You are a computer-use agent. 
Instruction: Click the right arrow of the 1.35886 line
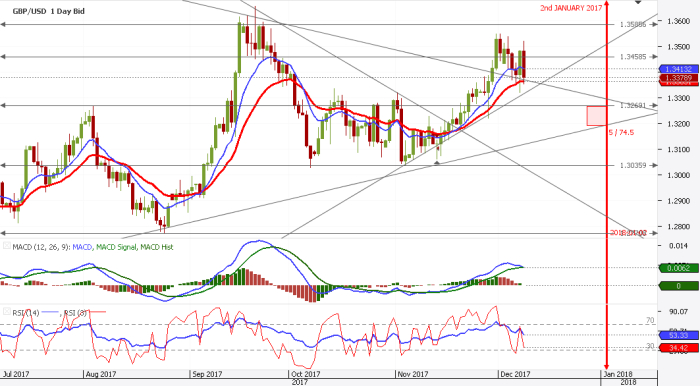tap(654, 25)
